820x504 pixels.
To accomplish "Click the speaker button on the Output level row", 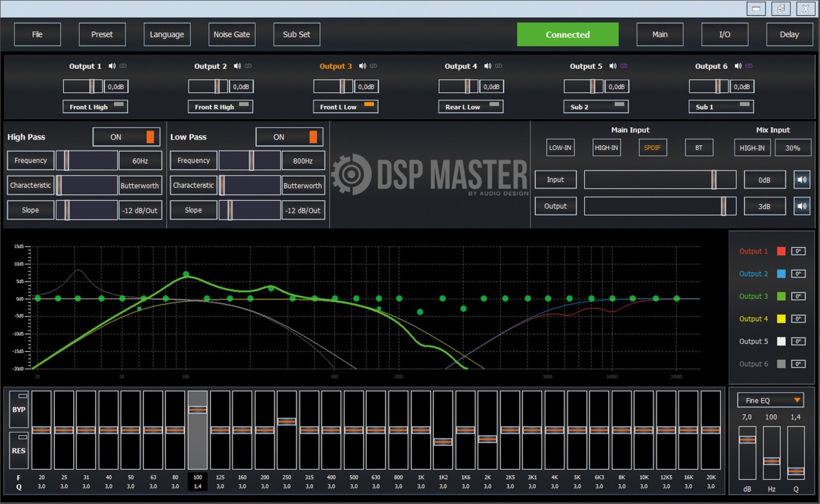I will (x=802, y=207).
